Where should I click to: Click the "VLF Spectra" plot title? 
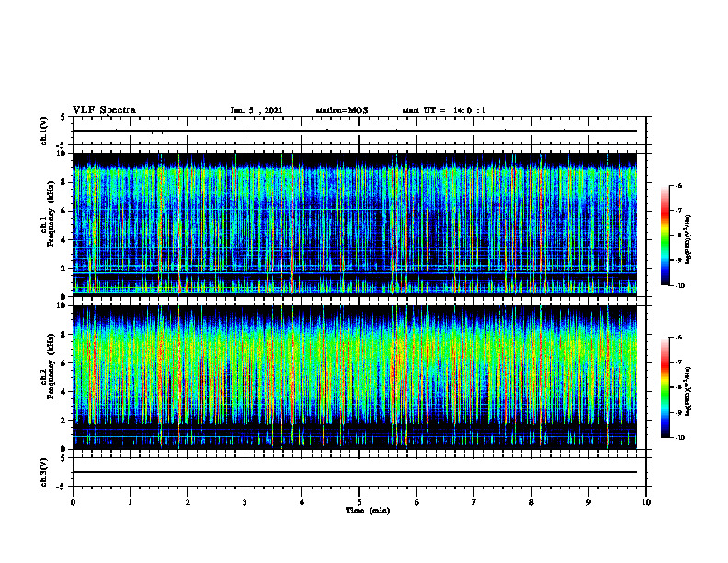pyautogui.click(x=104, y=110)
